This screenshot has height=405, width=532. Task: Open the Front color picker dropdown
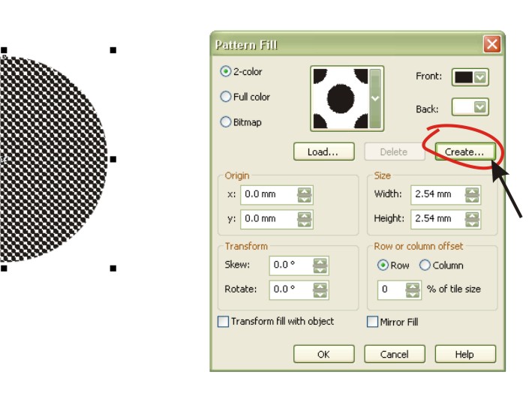[x=480, y=76]
